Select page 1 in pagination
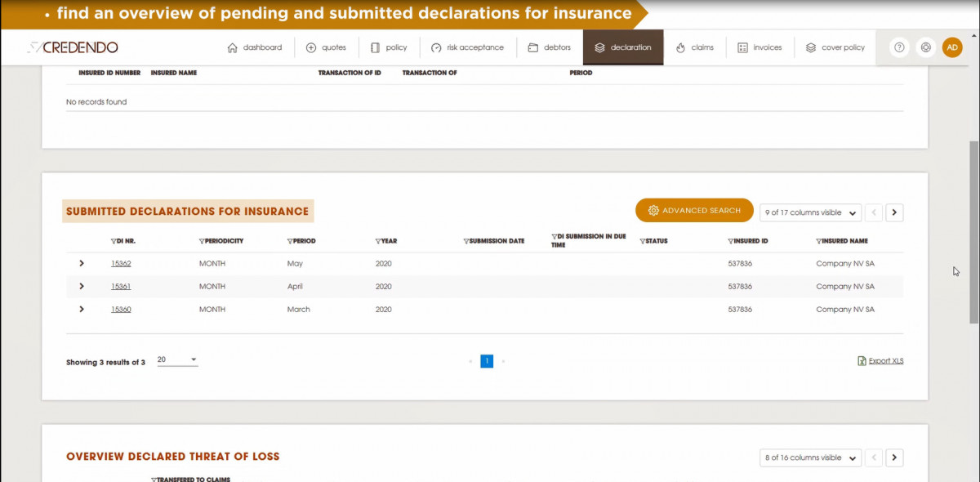Viewport: 980px width, 482px height. pos(487,361)
